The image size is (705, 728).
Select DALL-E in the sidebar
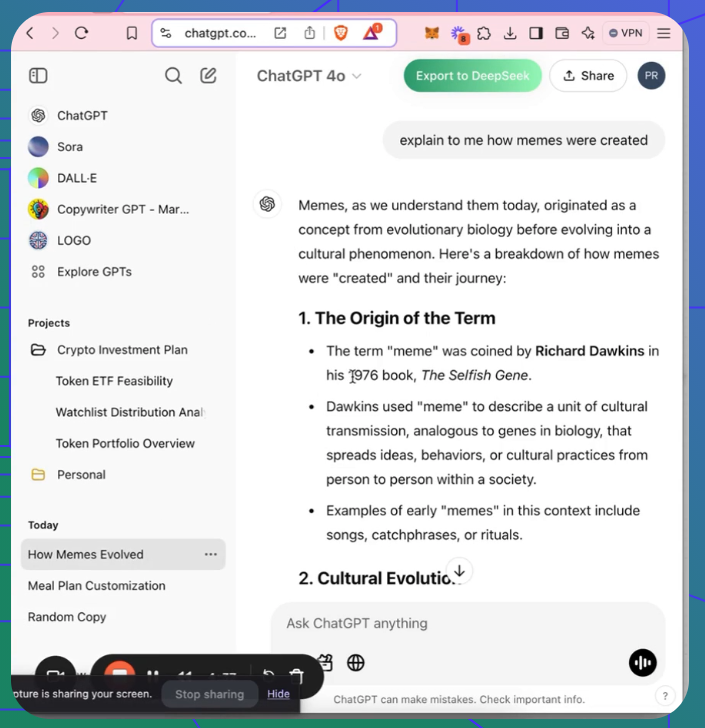pos(75,178)
